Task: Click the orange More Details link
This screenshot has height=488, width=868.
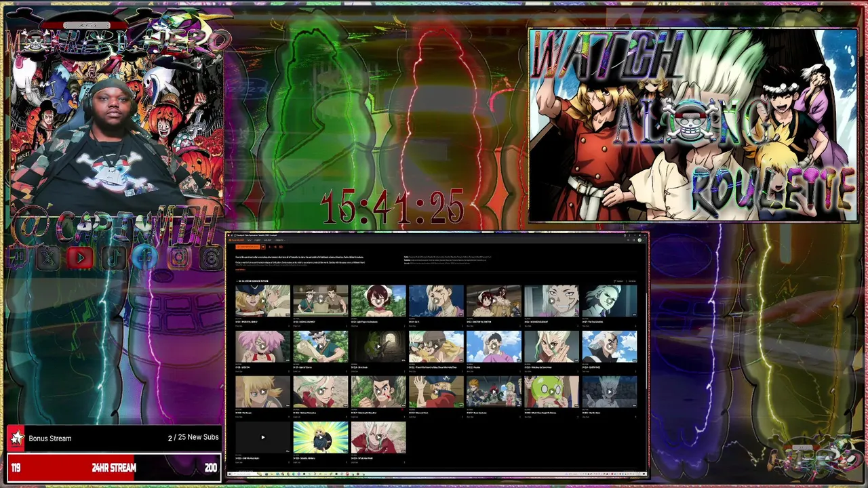Action: point(240,269)
